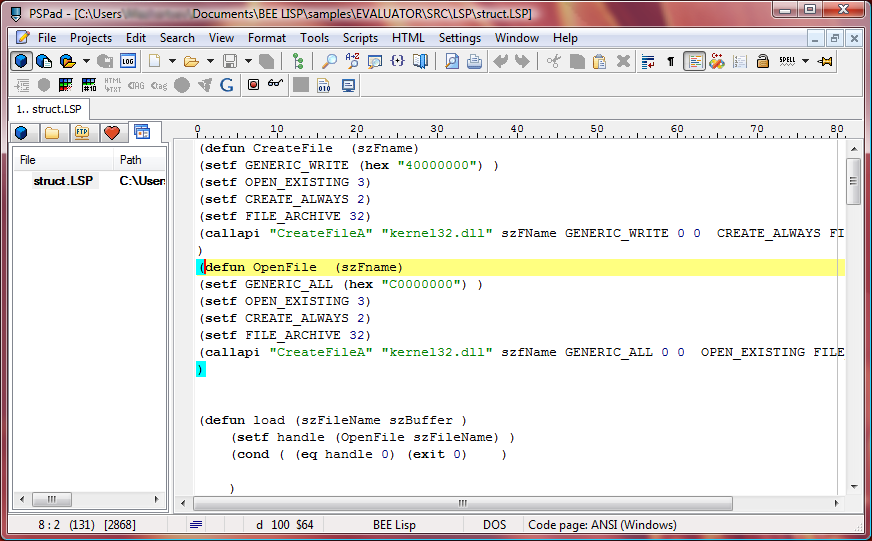The width and height of the screenshot is (872, 541).
Task: Open the FTP tab in the side panel
Action: 81,132
